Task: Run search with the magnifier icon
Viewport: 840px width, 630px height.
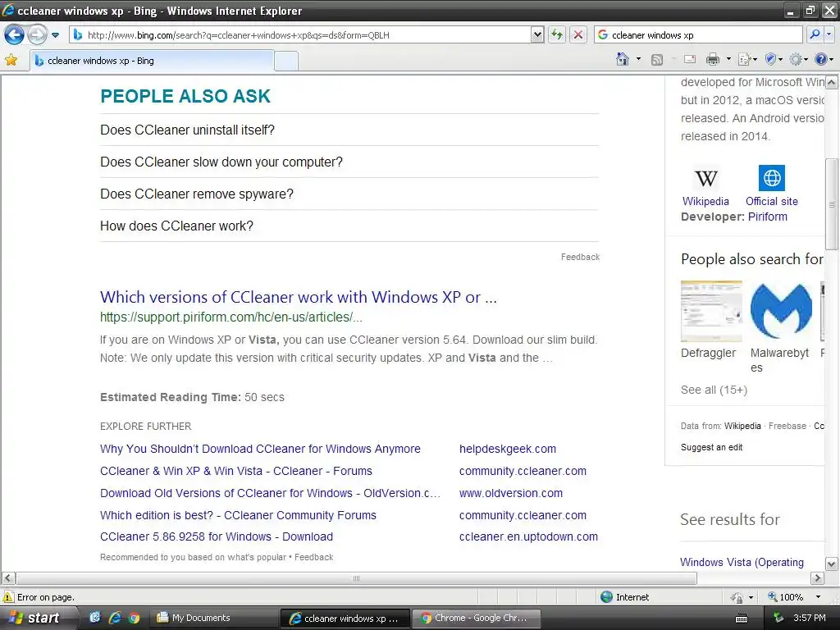Action: tap(815, 34)
